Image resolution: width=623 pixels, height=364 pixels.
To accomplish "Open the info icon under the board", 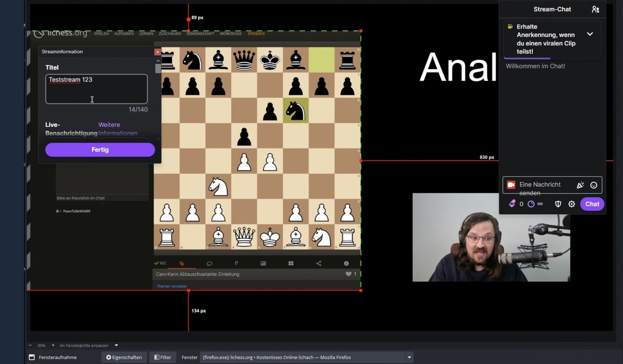I will point(346,264).
